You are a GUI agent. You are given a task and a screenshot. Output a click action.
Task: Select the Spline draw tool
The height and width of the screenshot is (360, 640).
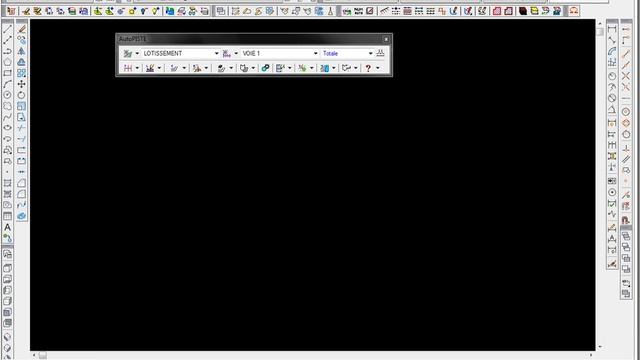[7, 117]
